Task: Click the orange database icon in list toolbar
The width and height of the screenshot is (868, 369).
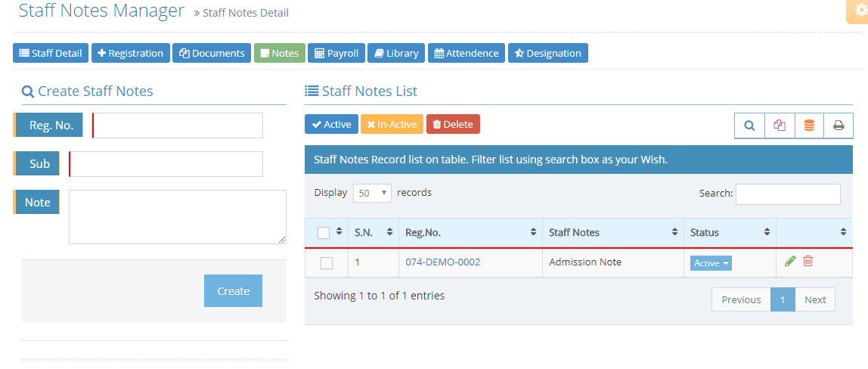Action: point(809,126)
